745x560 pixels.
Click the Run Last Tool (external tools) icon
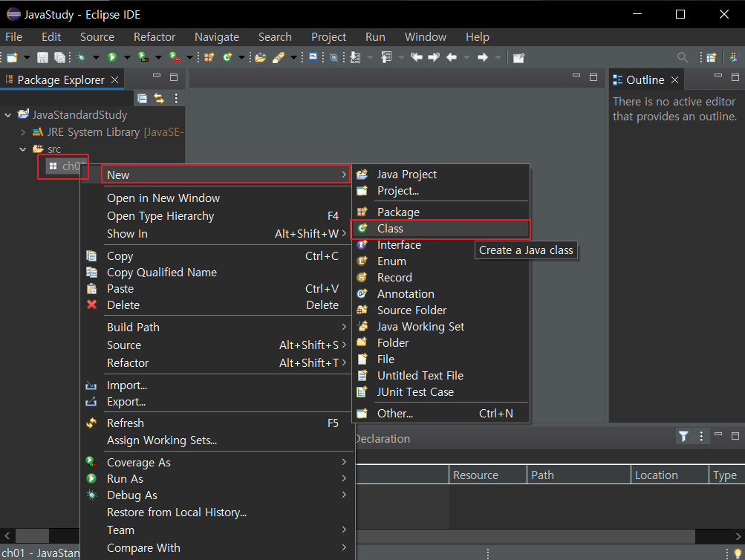pyautogui.click(x=175, y=57)
